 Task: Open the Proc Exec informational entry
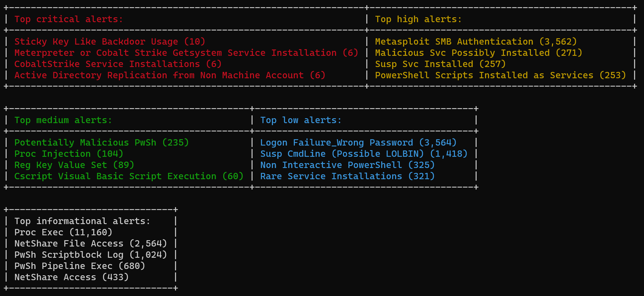pos(63,232)
